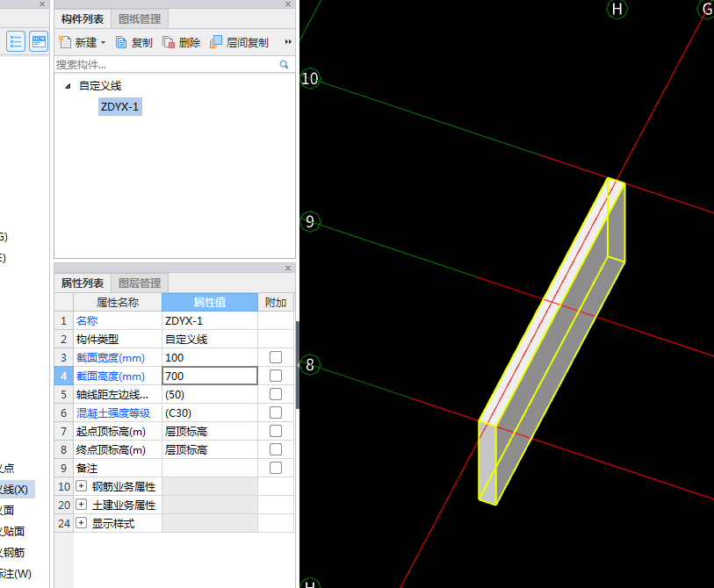
Task: Tick the 附加 checkbox for 混凝土强度等级
Action: click(x=276, y=412)
